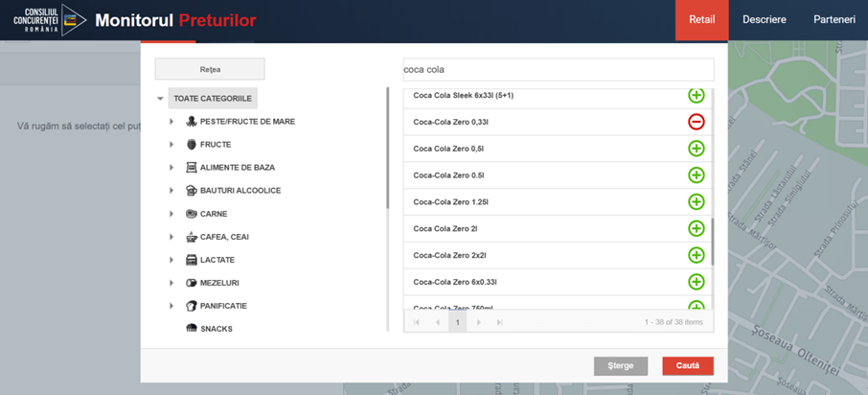Expand the CARNE category
This screenshot has height=395, width=868.
pyautogui.click(x=171, y=214)
